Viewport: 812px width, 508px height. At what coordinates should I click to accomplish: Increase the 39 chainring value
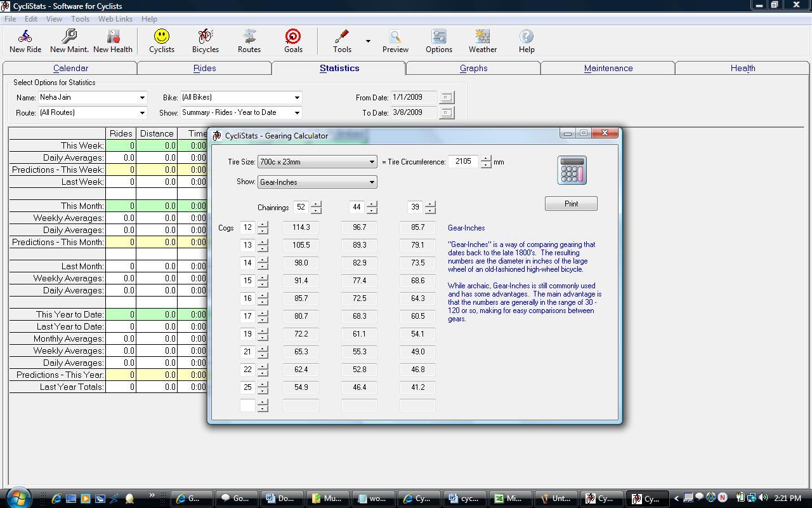click(430, 204)
